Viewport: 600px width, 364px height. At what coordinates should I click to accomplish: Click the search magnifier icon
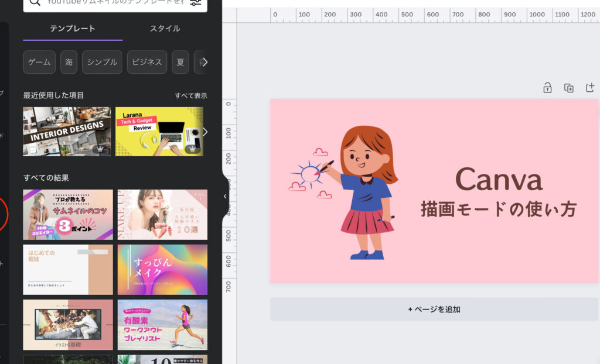pyautogui.click(x=35, y=2)
